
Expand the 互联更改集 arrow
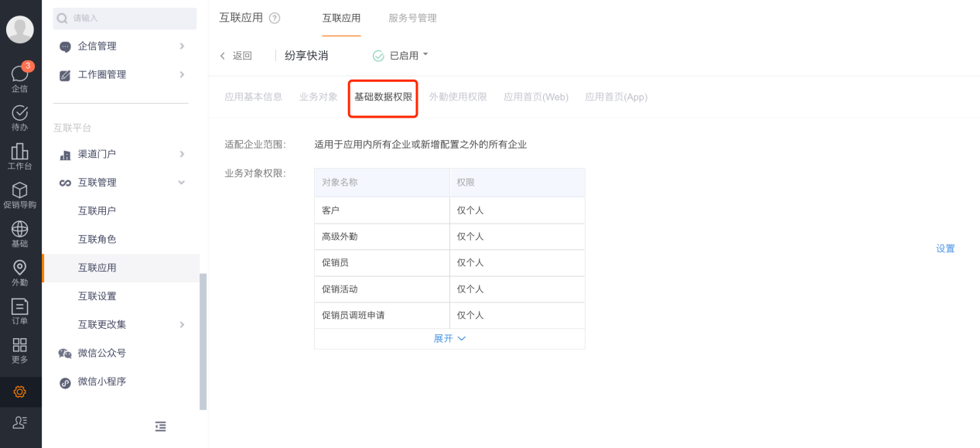(182, 324)
